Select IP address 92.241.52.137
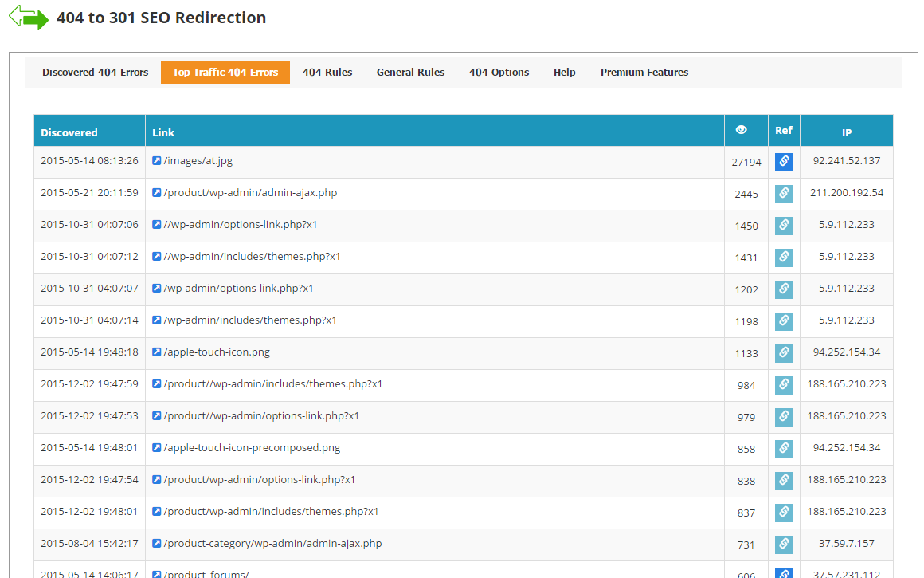The height and width of the screenshot is (578, 924). point(847,160)
